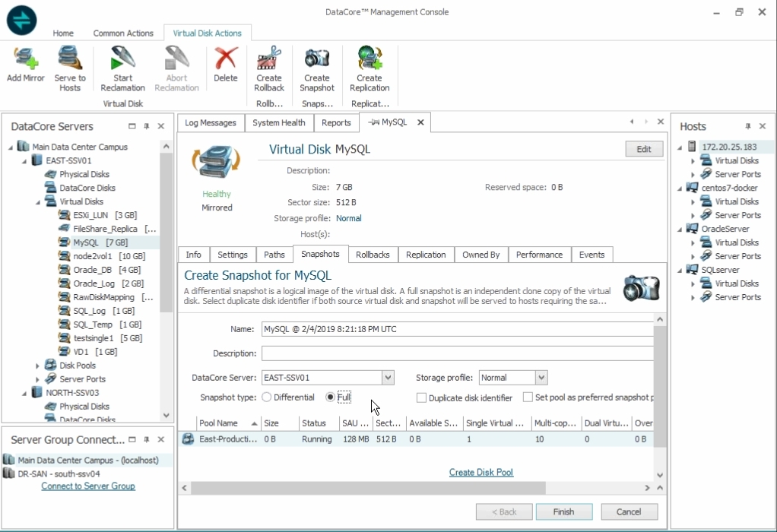
Task: Click the Physical Disks icon under EAST-SSV01
Action: [x=50, y=174]
